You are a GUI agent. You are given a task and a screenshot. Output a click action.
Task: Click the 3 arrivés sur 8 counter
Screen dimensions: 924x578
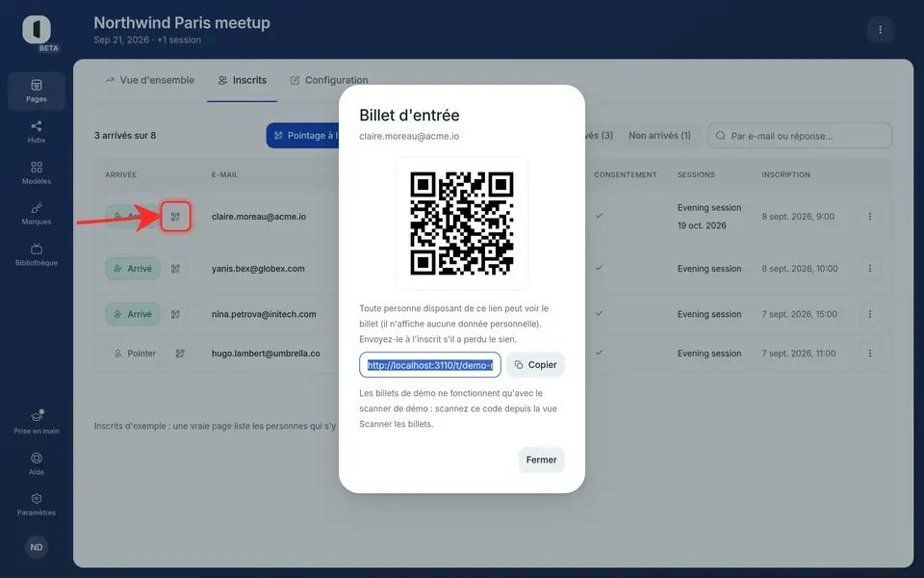tap(125, 135)
